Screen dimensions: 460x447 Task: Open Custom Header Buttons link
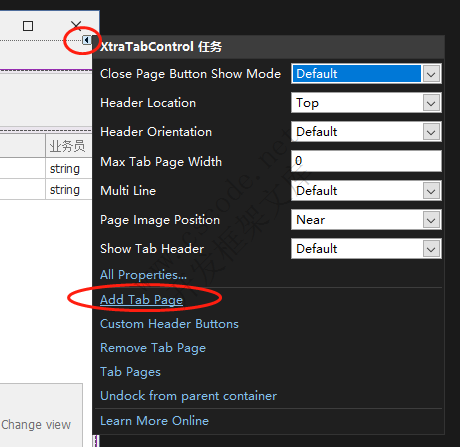point(169,324)
